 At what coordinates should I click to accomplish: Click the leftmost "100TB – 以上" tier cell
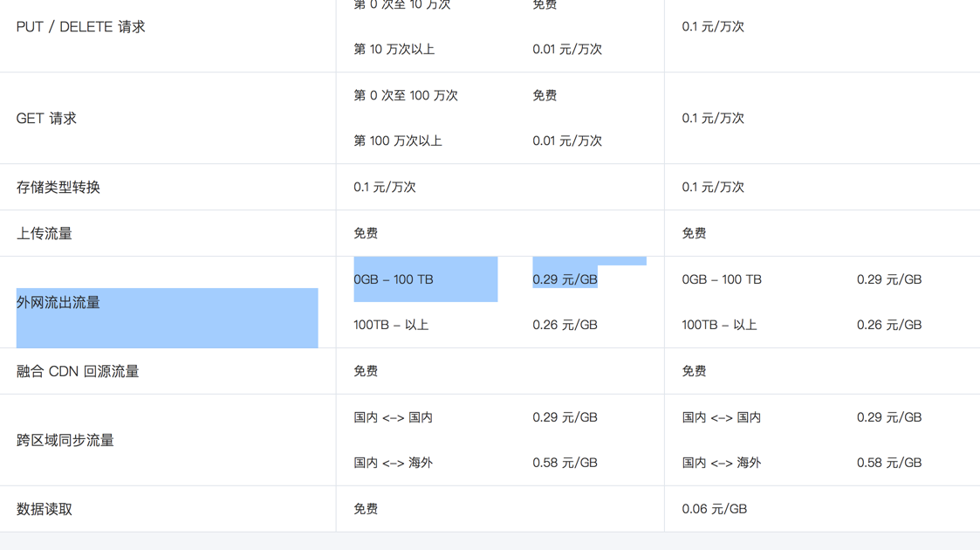391,326
